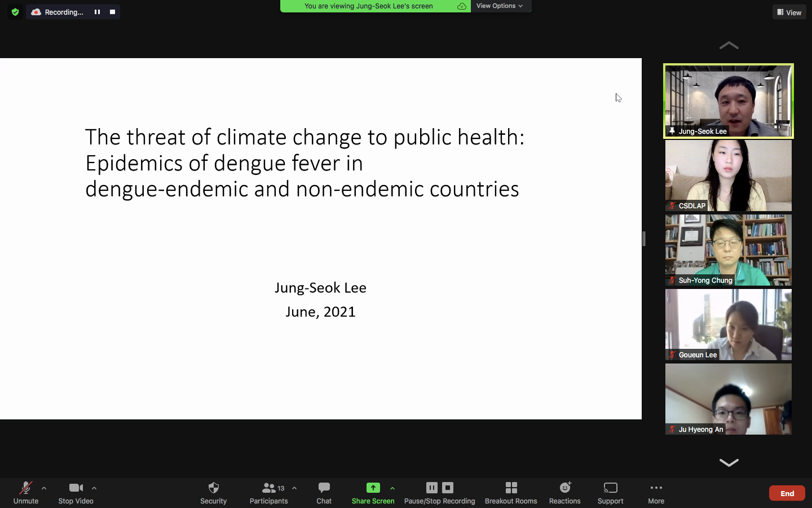Select Goueun Lee's video thumbnail
812x508 pixels.
pos(729,325)
